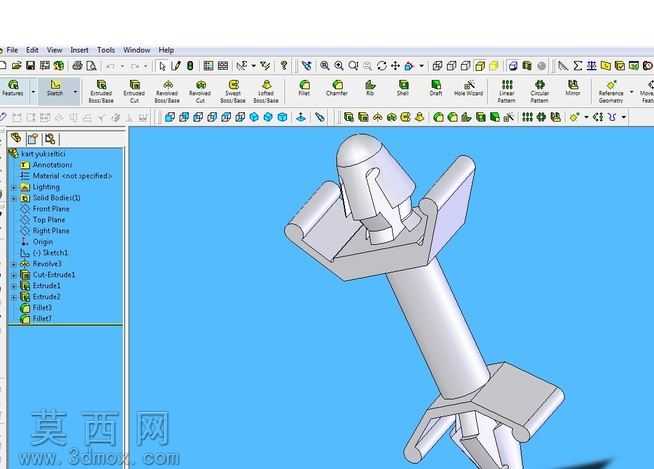The image size is (654, 469).
Task: Click the Rebuild traffic light icon
Action: tap(190, 66)
